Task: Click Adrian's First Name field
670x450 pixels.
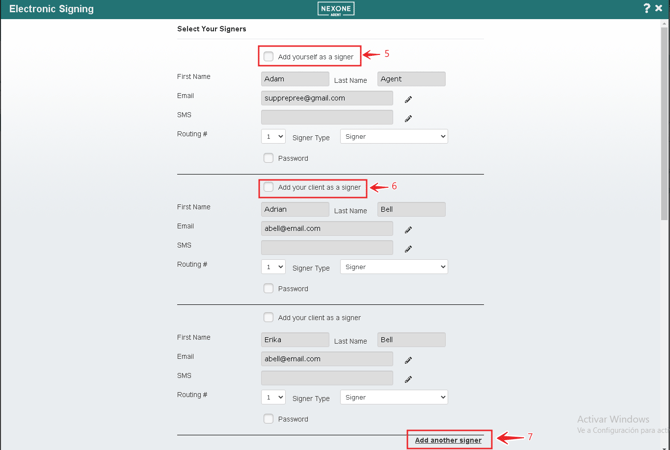Action: (x=295, y=210)
